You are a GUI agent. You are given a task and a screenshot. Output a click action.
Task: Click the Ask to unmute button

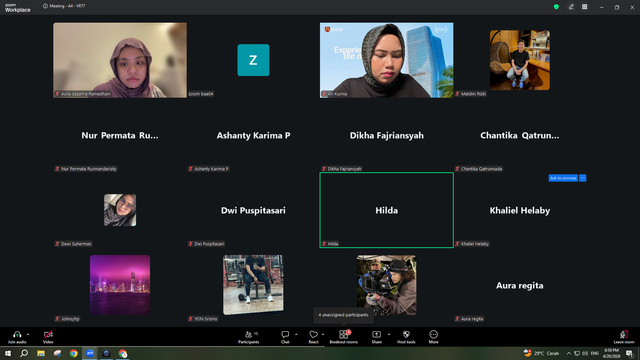pos(563,178)
